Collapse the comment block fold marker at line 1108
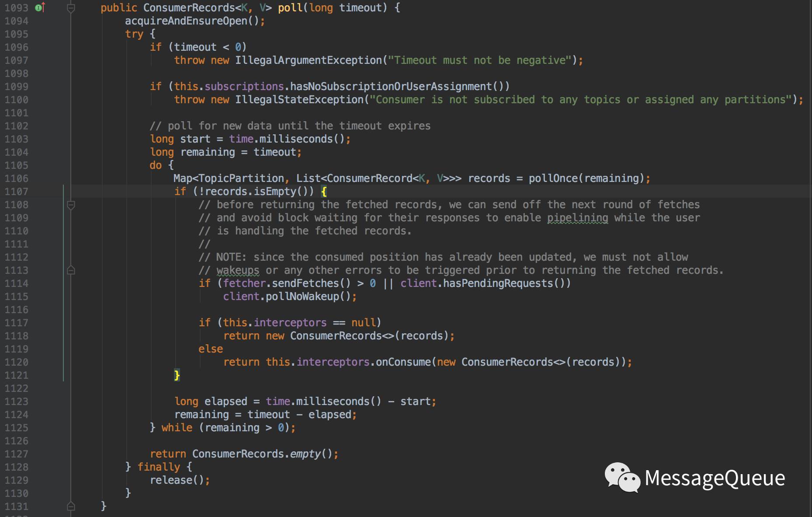This screenshot has width=812, height=517. 71,205
